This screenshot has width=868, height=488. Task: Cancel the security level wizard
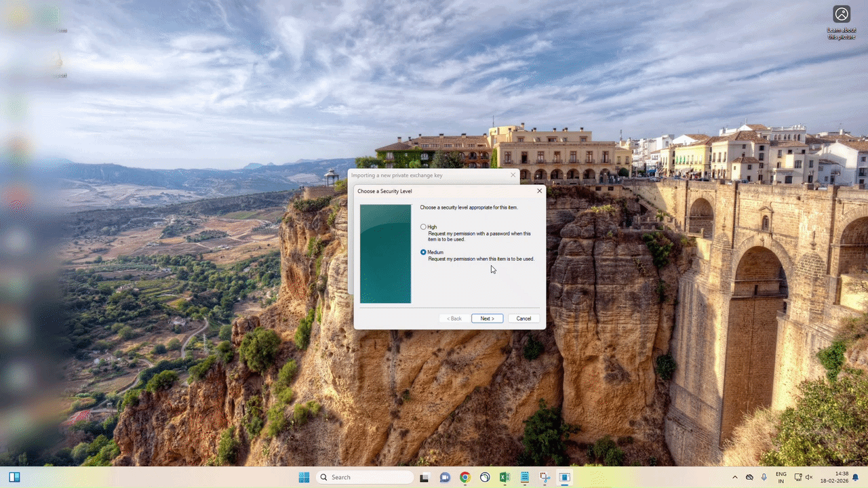click(523, 318)
